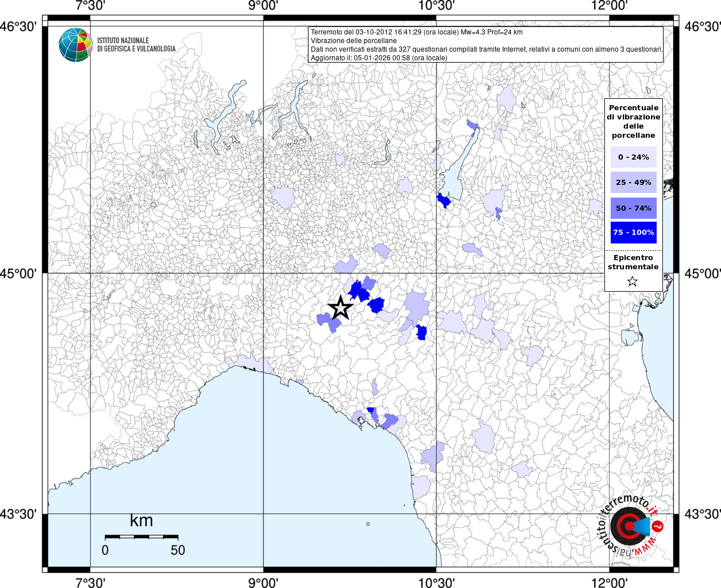721x588 pixels.
Task: Click the 'Epicentro strumentale' legend label
Action: point(633,262)
